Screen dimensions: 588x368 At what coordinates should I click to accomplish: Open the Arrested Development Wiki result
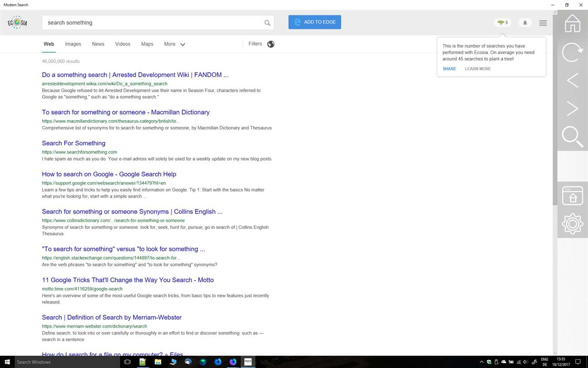click(x=135, y=75)
